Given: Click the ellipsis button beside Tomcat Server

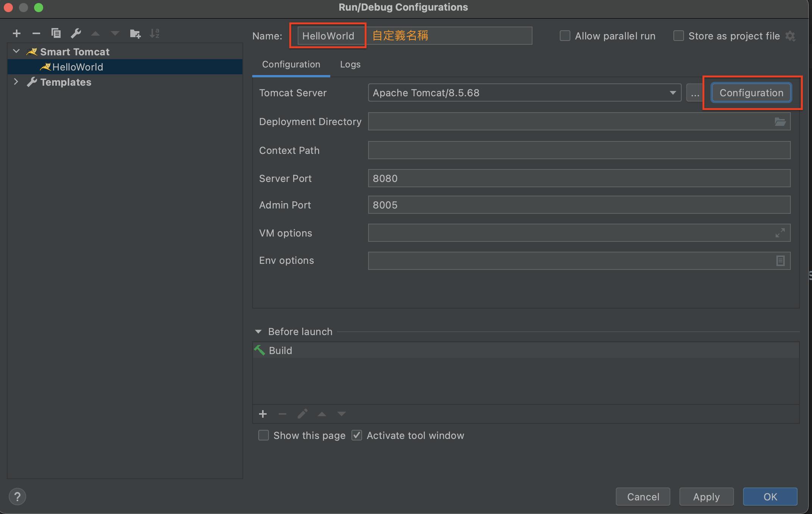Looking at the screenshot, I should (695, 93).
